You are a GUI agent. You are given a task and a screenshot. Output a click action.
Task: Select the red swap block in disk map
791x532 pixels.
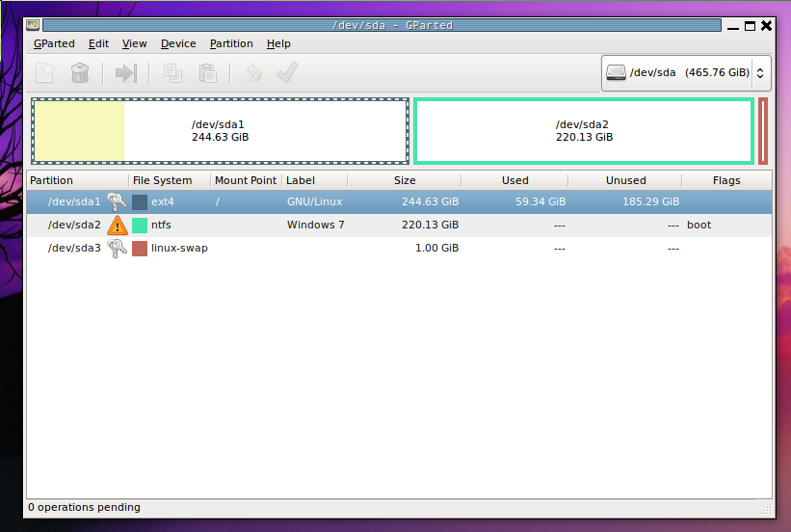763,131
